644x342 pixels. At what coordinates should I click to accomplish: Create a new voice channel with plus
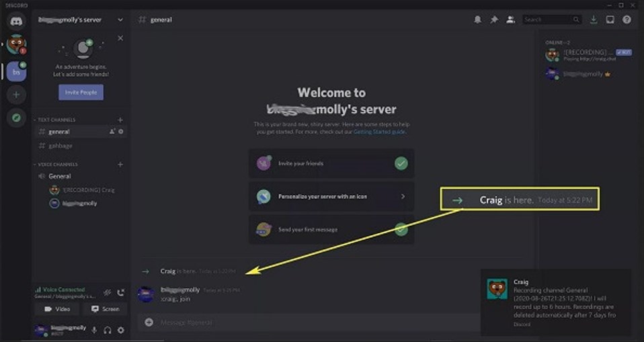[120, 164]
